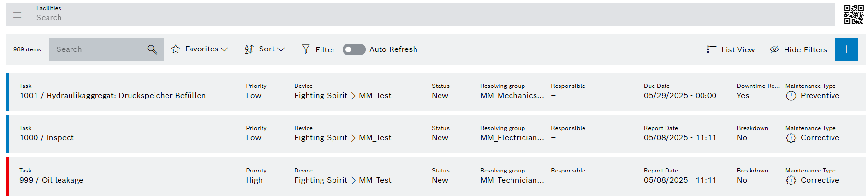Screen dimensions: 868x196
Task: Click the blue plus add button
Action: pos(846,49)
